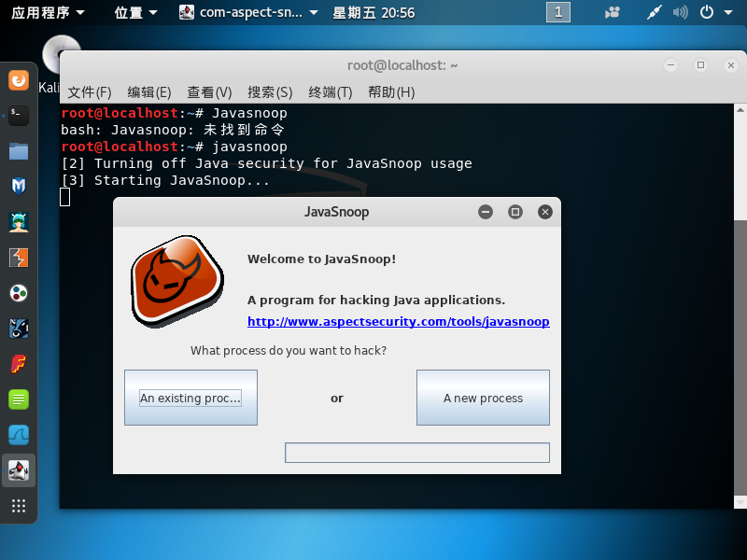This screenshot has width=747, height=560.
Task: Open the 终端(T) terminal menu
Action: pos(331,91)
